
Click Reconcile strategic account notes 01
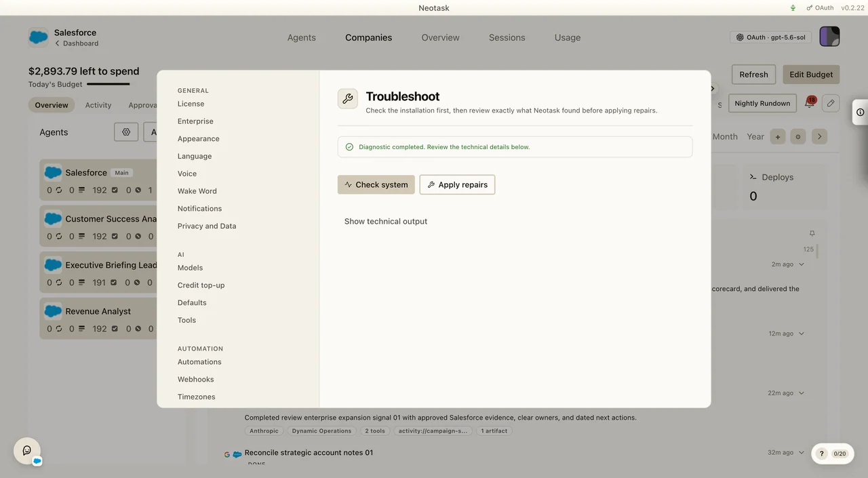coord(309,453)
